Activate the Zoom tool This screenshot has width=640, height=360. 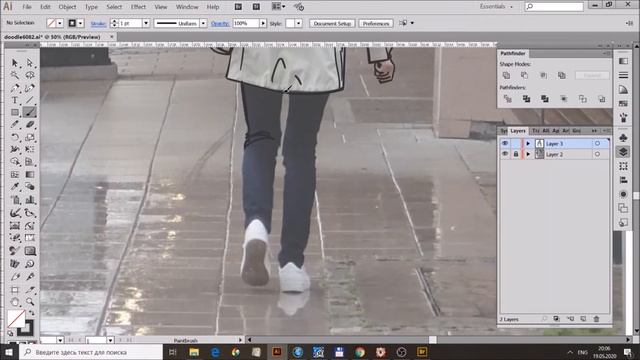(x=30, y=302)
